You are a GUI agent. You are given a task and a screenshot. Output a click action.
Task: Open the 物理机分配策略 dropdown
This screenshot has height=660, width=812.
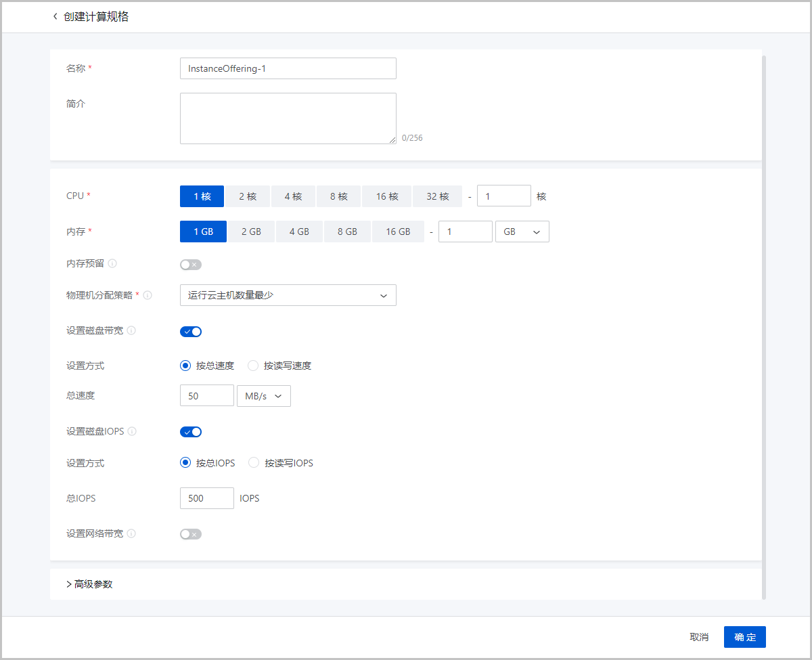point(288,295)
